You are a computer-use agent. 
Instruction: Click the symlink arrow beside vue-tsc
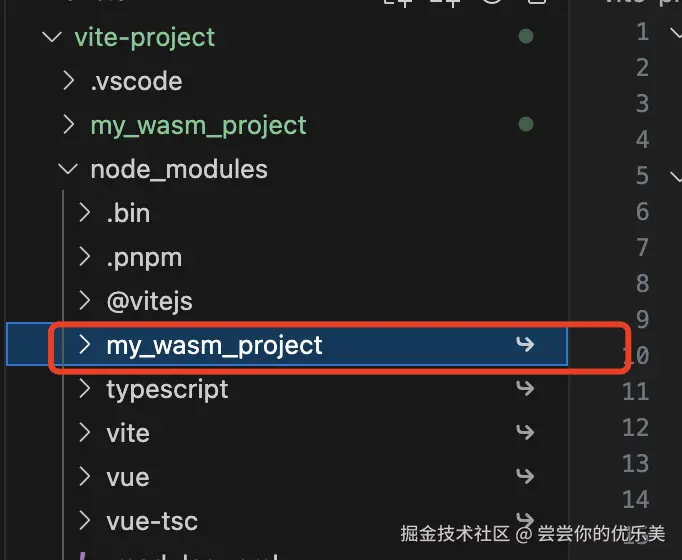[x=524, y=521]
